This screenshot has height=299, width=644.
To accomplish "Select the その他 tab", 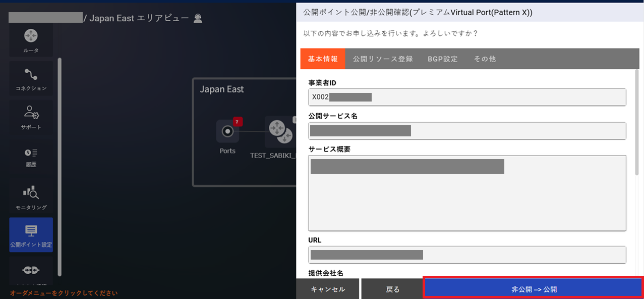I will pyautogui.click(x=484, y=59).
